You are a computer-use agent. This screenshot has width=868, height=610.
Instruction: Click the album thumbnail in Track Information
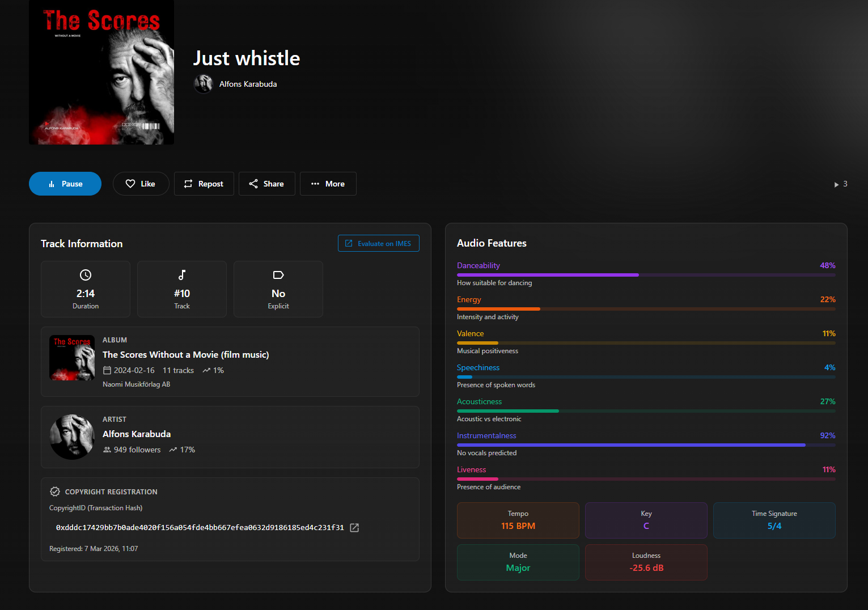point(72,358)
